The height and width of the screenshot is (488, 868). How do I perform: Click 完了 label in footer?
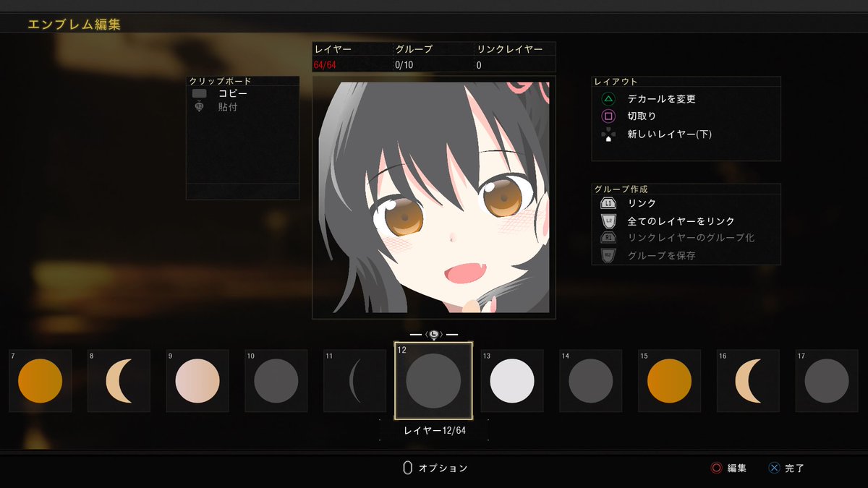click(794, 468)
